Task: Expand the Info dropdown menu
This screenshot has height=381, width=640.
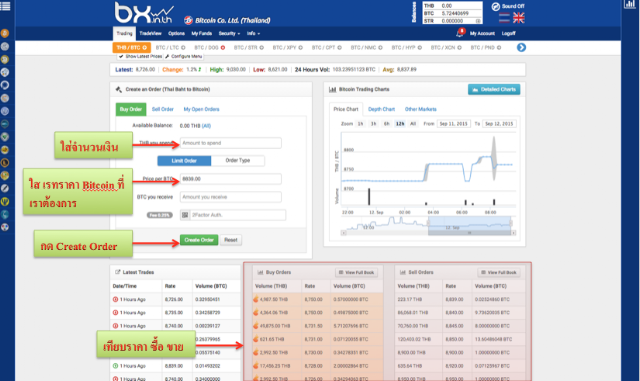Action: tap(253, 33)
